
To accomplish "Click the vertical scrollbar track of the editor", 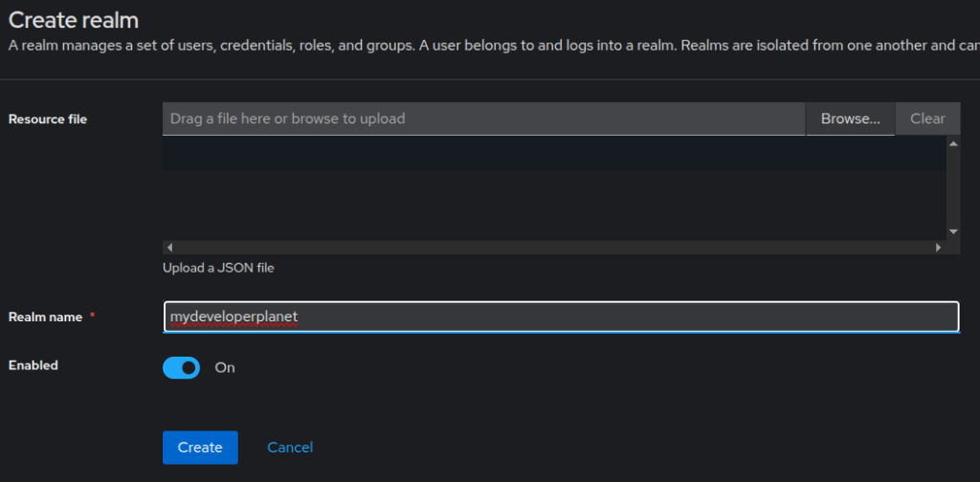I will tap(953, 188).
